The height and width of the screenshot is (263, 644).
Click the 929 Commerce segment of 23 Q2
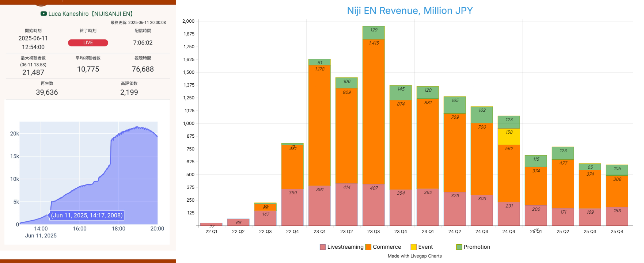(x=346, y=136)
